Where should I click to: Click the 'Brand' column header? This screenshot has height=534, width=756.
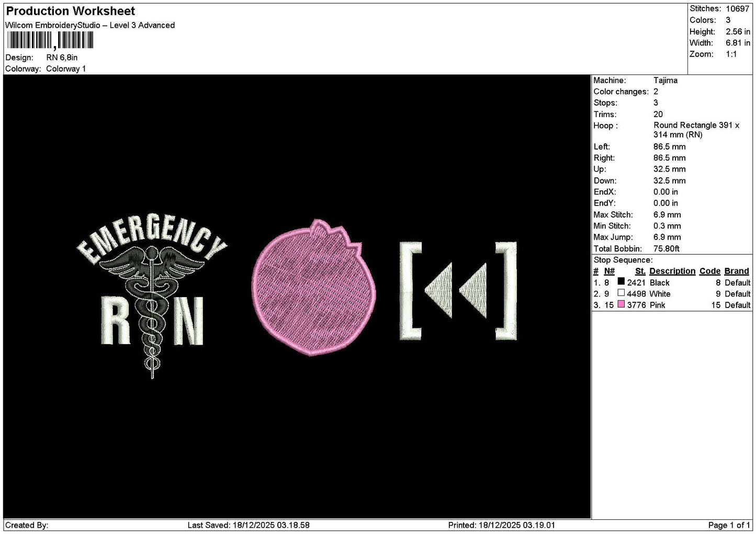coord(737,271)
